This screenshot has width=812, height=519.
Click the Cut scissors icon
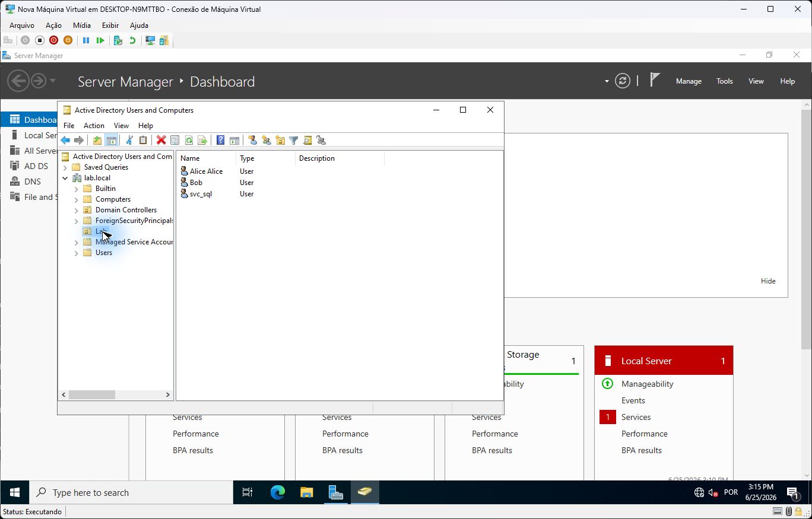[129, 141]
